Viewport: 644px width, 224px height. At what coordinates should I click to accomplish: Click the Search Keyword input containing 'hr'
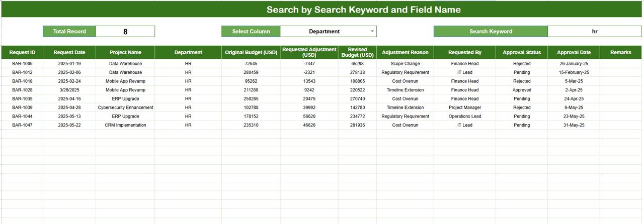click(x=594, y=31)
